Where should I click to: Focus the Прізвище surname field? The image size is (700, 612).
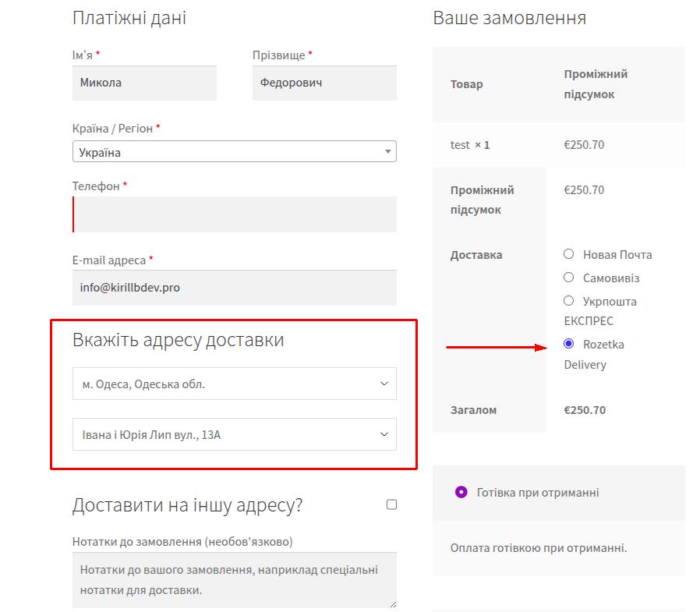pyautogui.click(x=324, y=83)
